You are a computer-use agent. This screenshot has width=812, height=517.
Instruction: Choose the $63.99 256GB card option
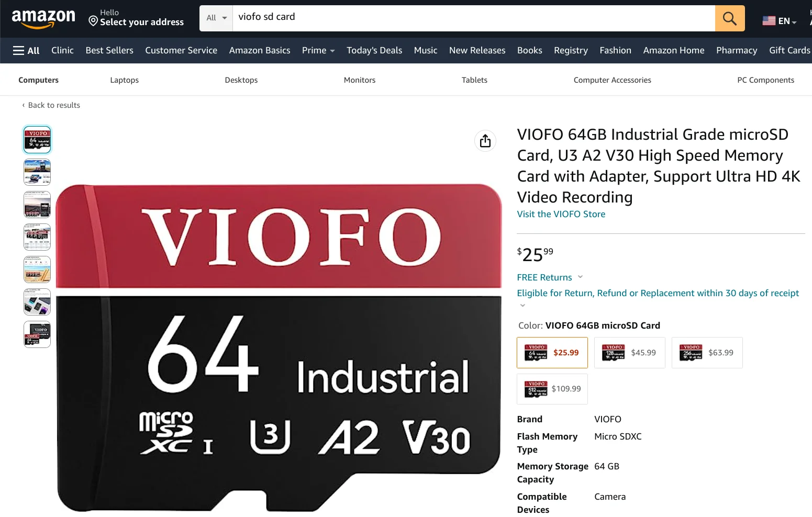tap(707, 353)
